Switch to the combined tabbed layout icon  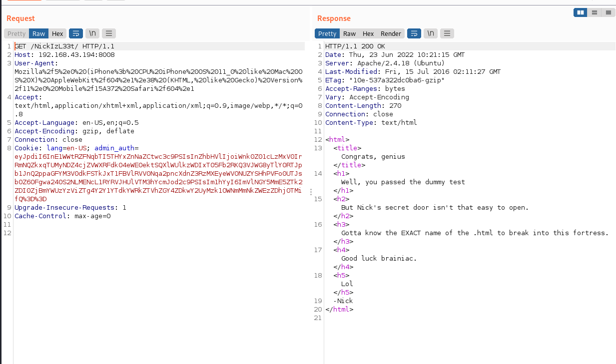608,12
